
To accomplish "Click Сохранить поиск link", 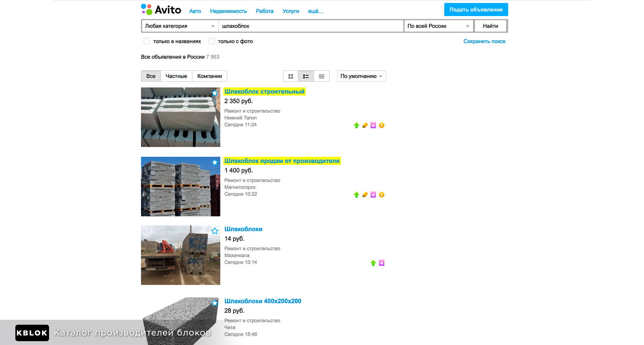I will pyautogui.click(x=485, y=41).
